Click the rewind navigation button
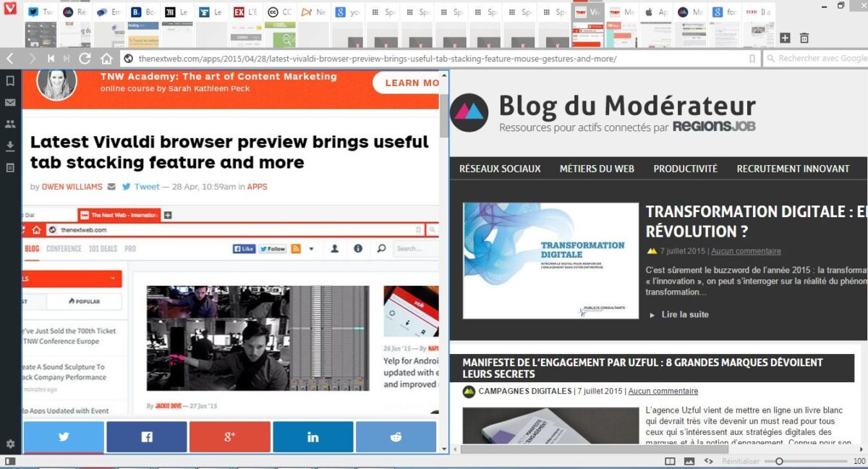 pos(51,59)
